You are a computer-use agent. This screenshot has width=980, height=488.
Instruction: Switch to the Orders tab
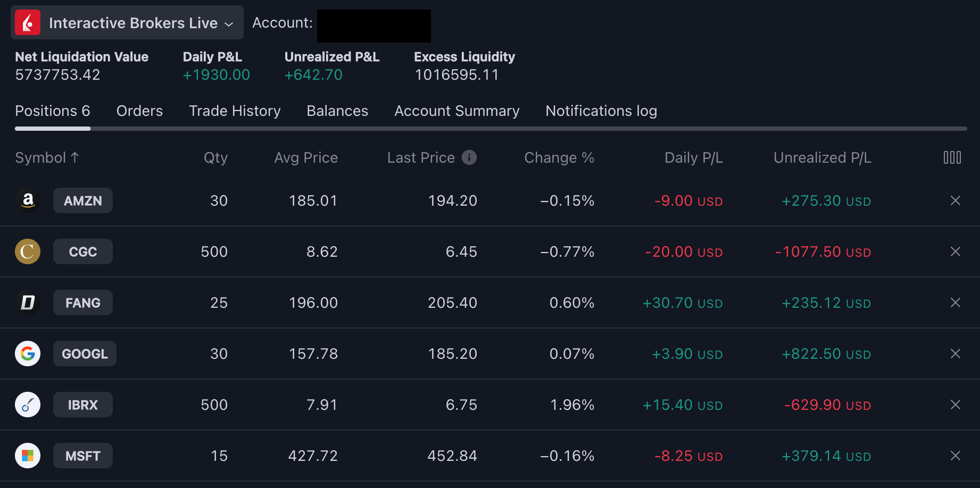(139, 111)
